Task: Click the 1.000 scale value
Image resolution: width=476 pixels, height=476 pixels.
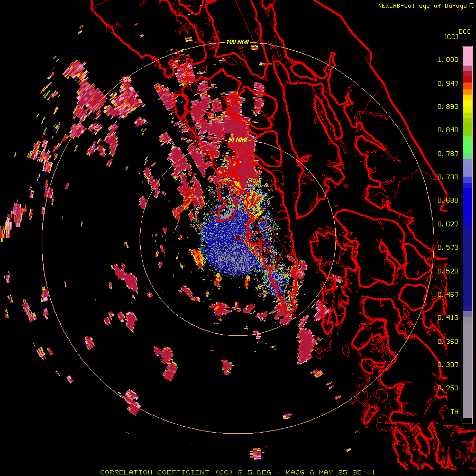Action: coord(448,59)
